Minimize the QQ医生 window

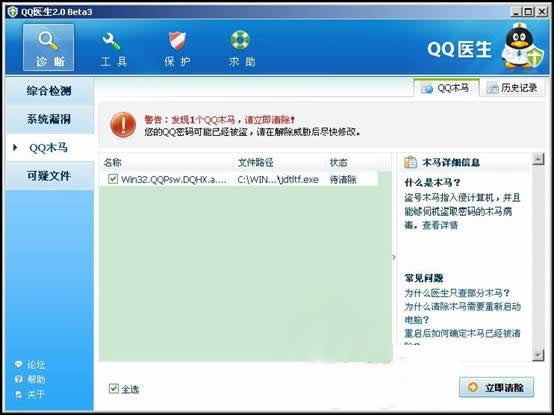517,12
